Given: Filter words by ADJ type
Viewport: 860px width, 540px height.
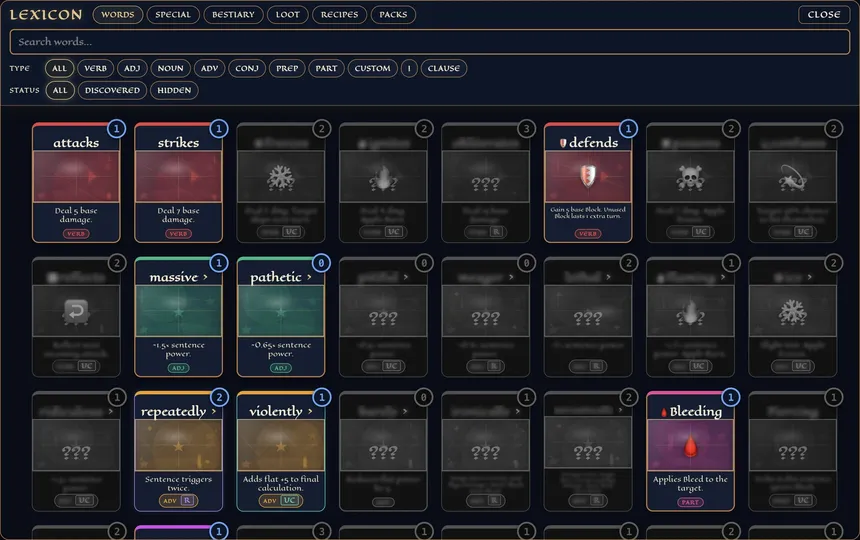Looking at the screenshot, I should click(x=132, y=69).
